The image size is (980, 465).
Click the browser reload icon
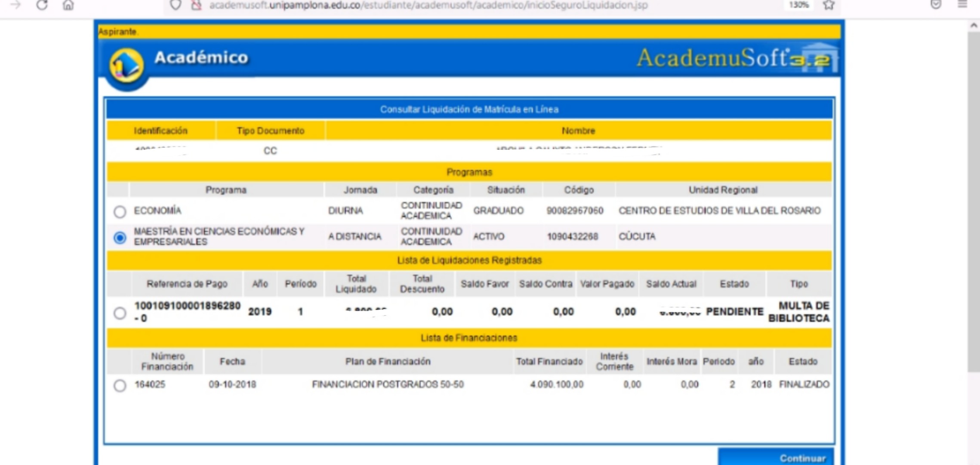[42, 5]
